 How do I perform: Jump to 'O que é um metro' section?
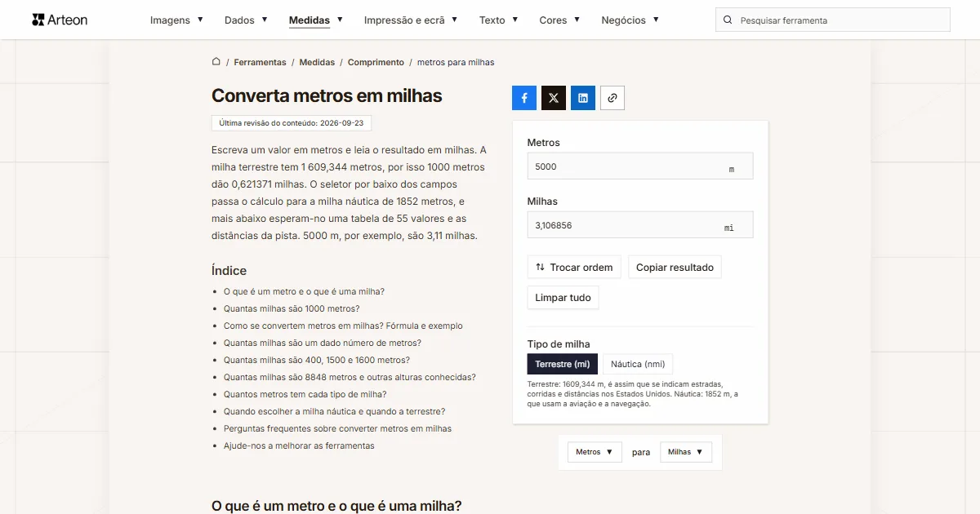[304, 291]
